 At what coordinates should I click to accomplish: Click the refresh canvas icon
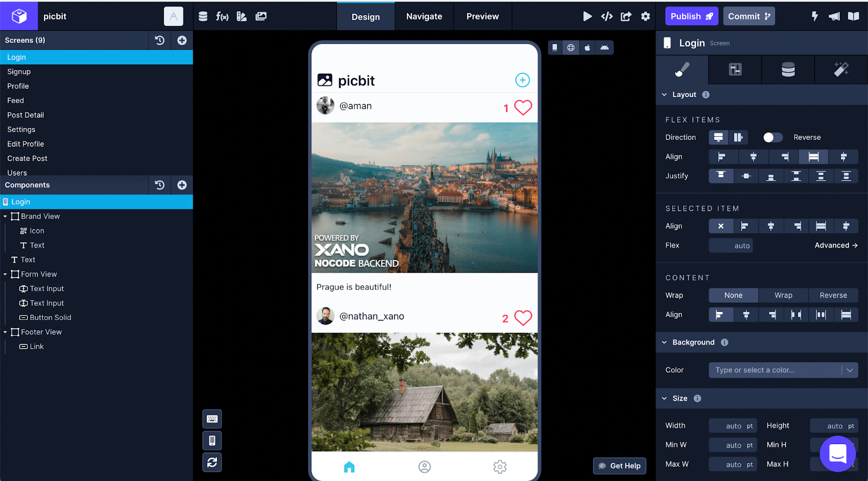click(x=212, y=462)
